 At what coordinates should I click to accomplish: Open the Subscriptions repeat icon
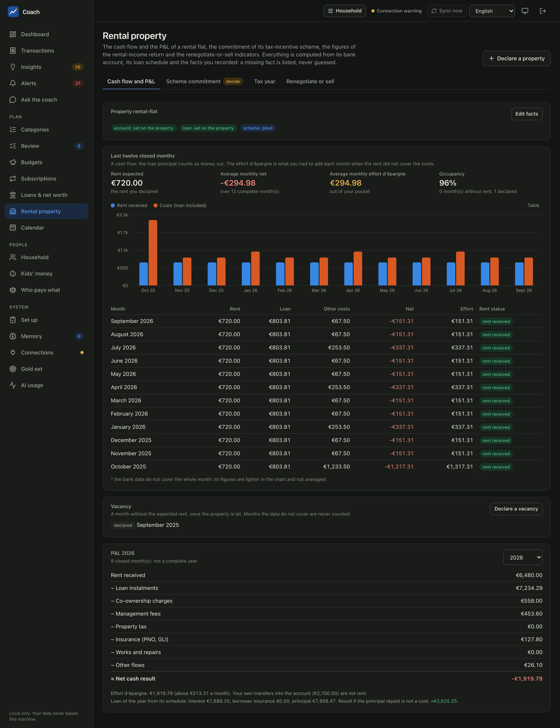click(13, 179)
